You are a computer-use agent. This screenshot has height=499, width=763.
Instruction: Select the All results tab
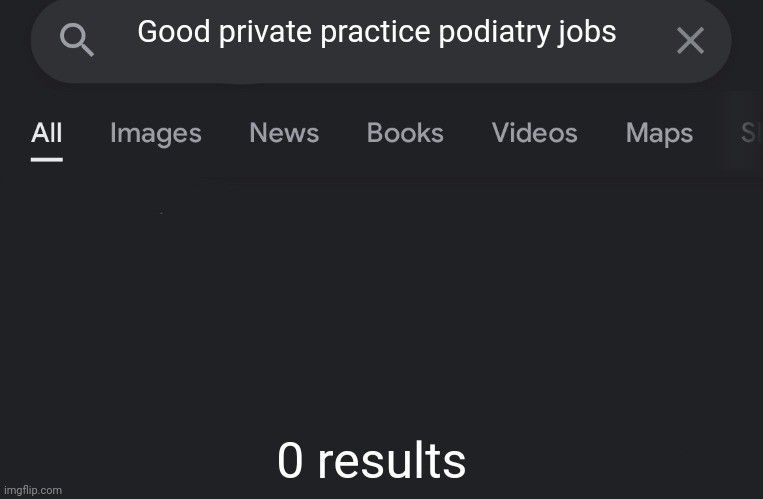coord(47,132)
